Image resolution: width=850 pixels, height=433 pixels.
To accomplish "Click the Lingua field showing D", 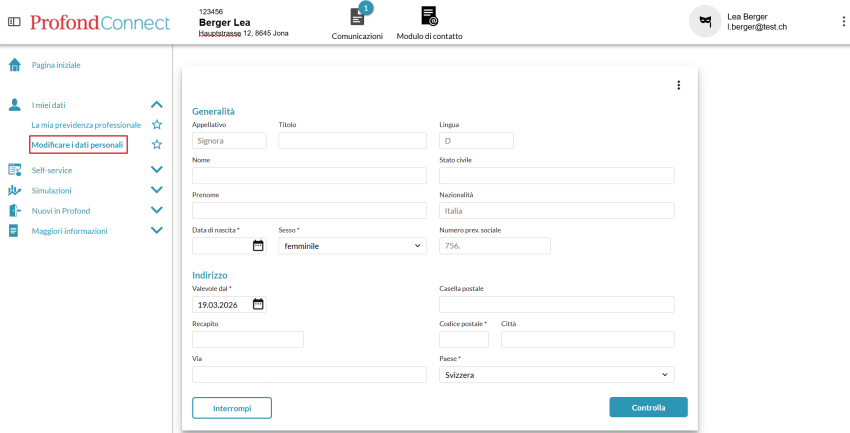I will pos(476,140).
